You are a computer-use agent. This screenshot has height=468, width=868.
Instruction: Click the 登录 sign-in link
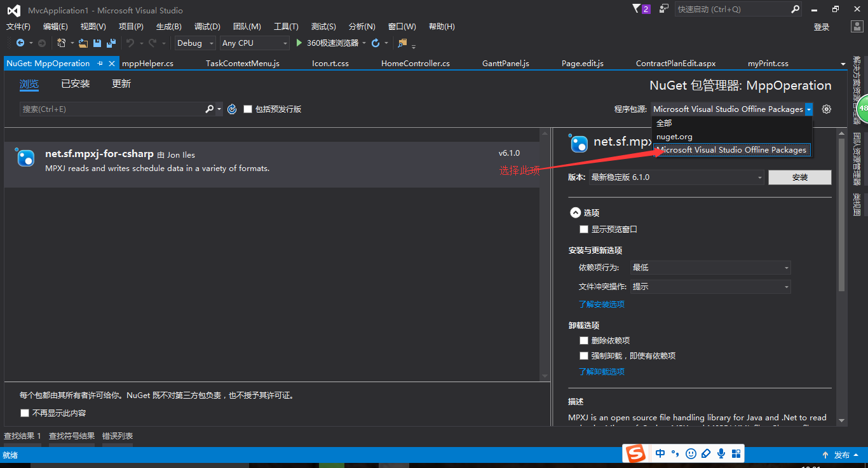(x=822, y=27)
